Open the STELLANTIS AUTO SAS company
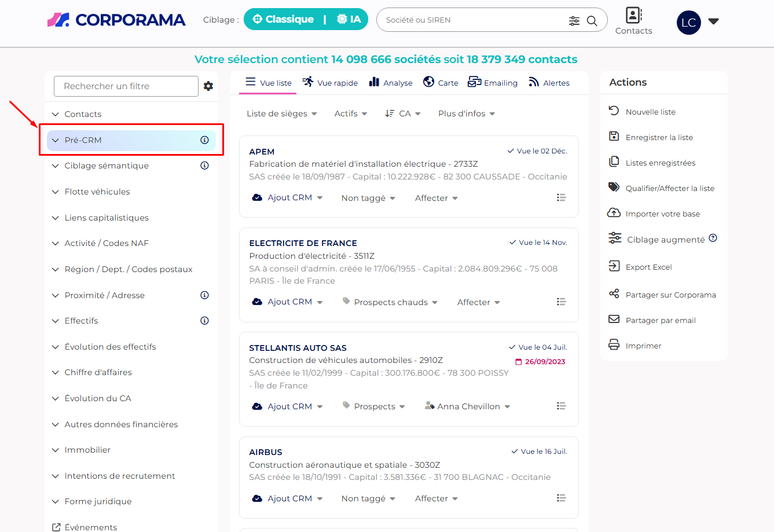The image size is (774, 532). coord(298,348)
